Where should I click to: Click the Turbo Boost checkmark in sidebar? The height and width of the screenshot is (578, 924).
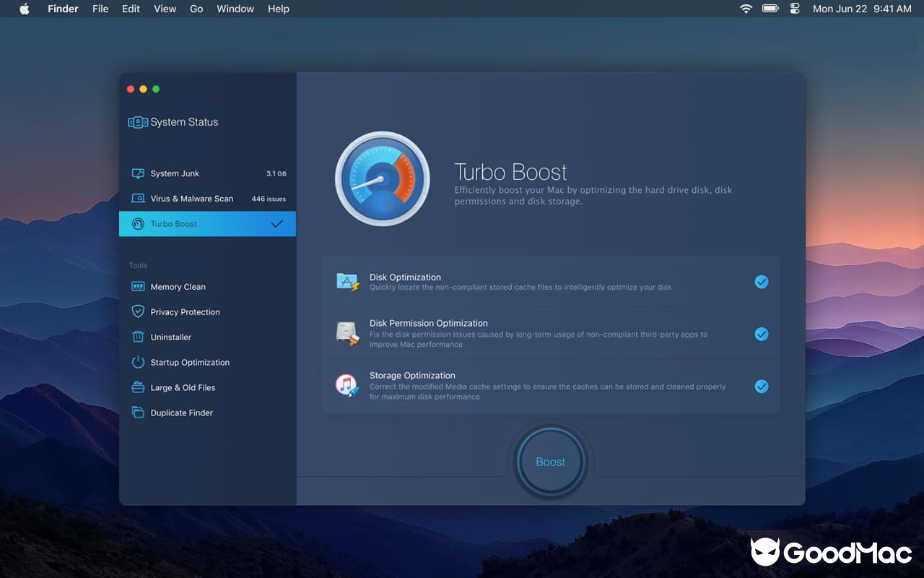pyautogui.click(x=276, y=224)
